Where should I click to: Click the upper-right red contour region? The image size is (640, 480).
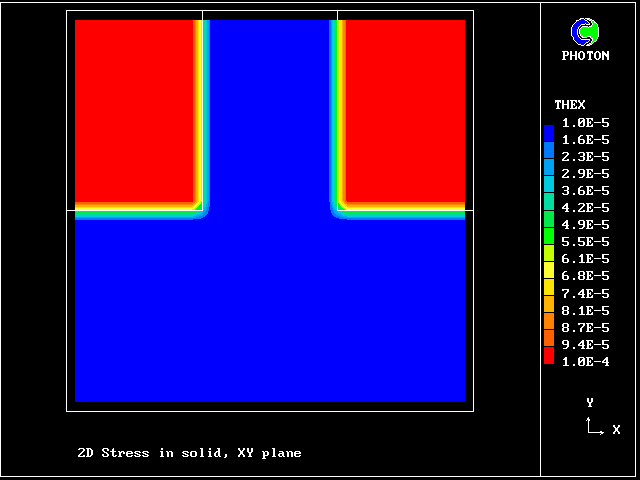pyautogui.click(x=405, y=110)
